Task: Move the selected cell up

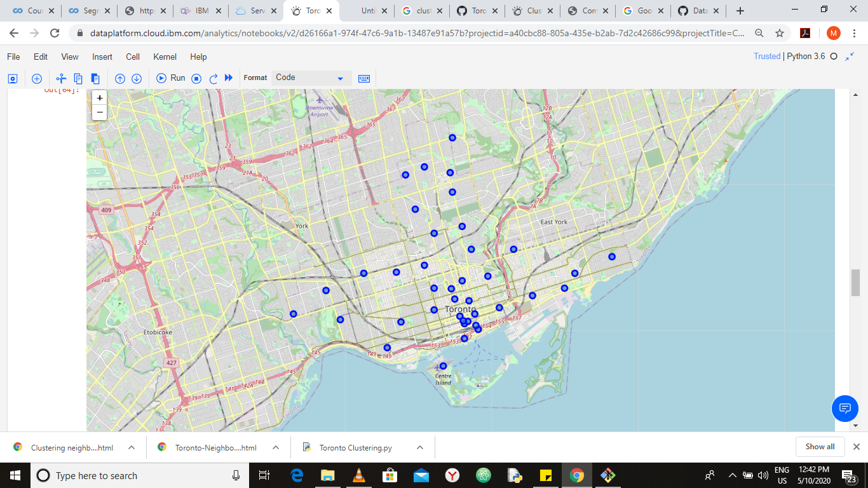Action: coord(119,78)
